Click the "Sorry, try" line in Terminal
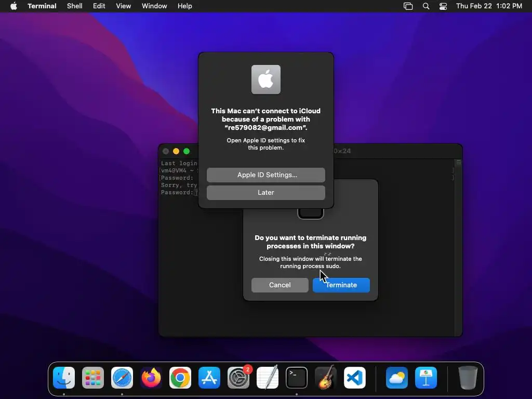 (179, 185)
